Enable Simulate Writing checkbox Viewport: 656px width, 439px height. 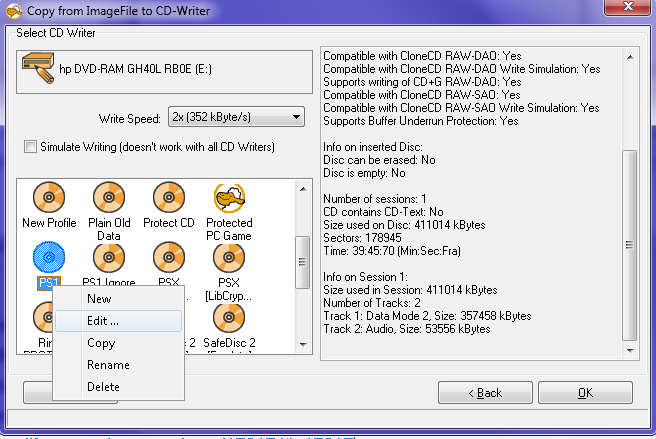(30, 147)
